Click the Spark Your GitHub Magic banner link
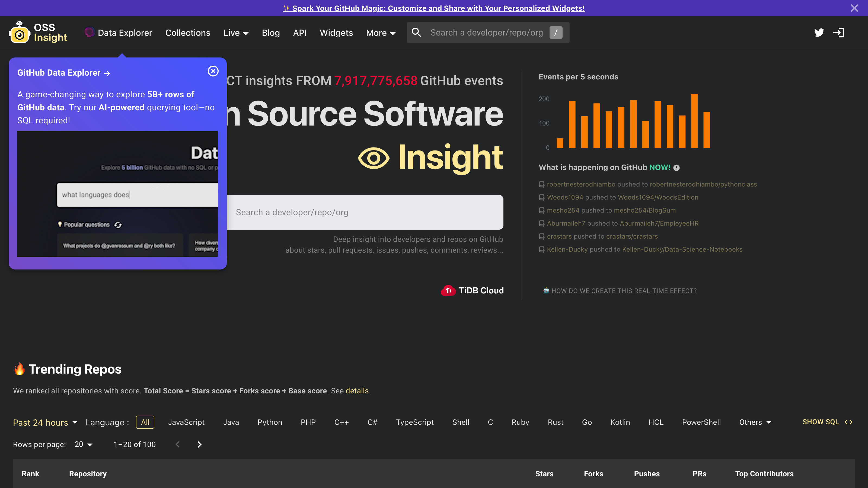 point(434,8)
